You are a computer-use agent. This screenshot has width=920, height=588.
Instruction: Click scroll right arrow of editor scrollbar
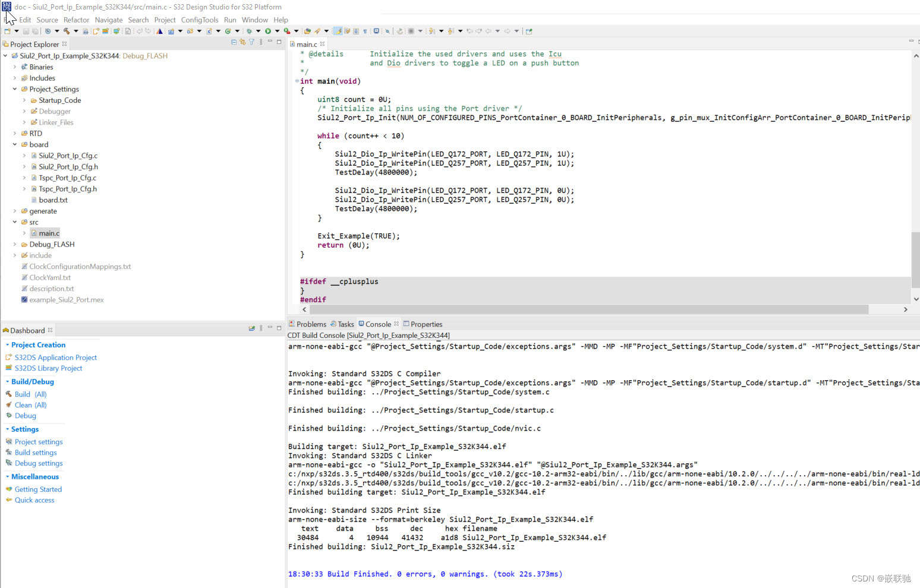coord(905,309)
